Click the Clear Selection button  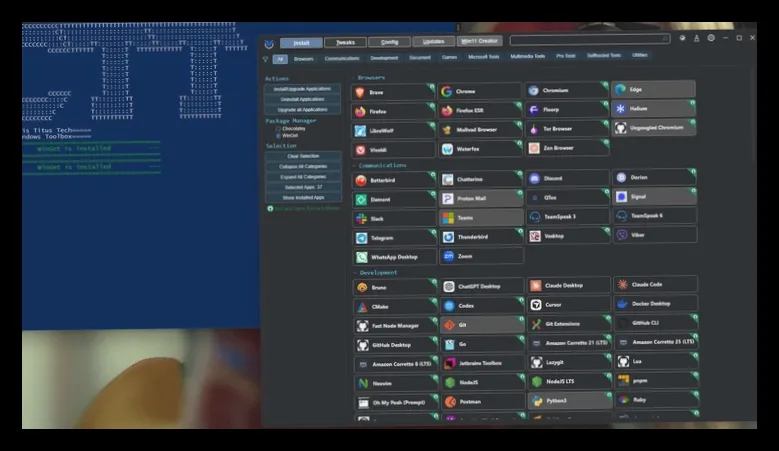pyautogui.click(x=303, y=156)
